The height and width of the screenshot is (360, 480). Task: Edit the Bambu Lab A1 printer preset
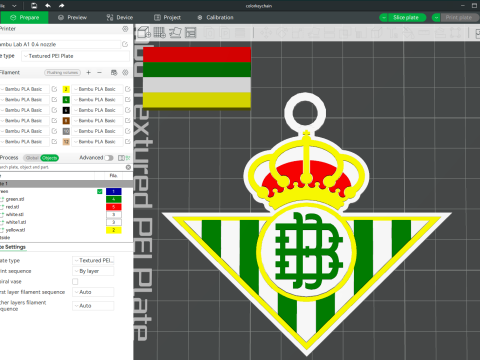pyautogui.click(x=125, y=44)
